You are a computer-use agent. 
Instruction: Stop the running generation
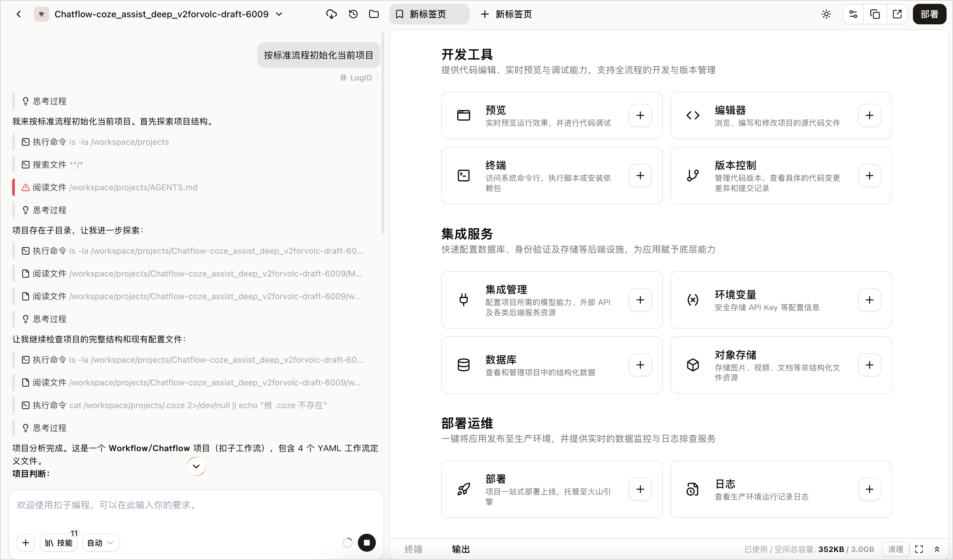click(367, 543)
